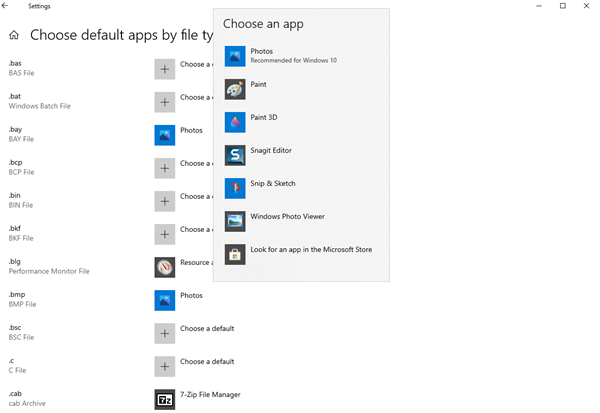This screenshot has height=413, width=600.
Task: Click the Microsoft Store bag icon
Action: coord(235,255)
